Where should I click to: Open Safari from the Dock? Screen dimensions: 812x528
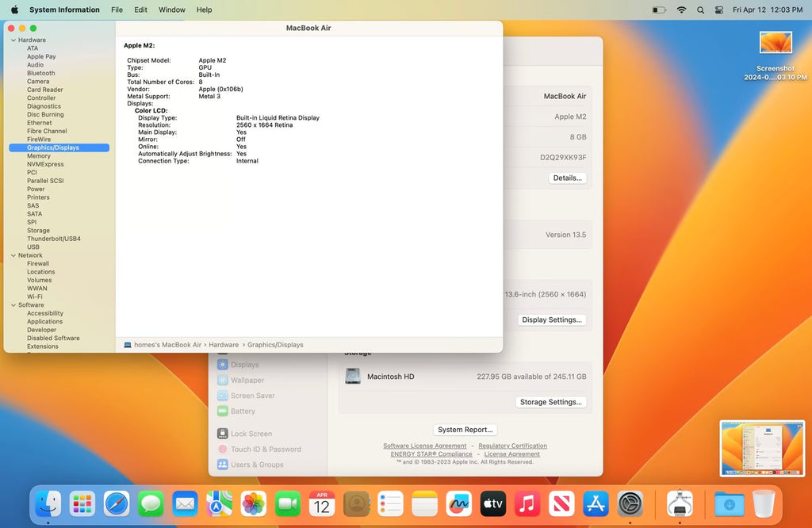[x=117, y=503]
